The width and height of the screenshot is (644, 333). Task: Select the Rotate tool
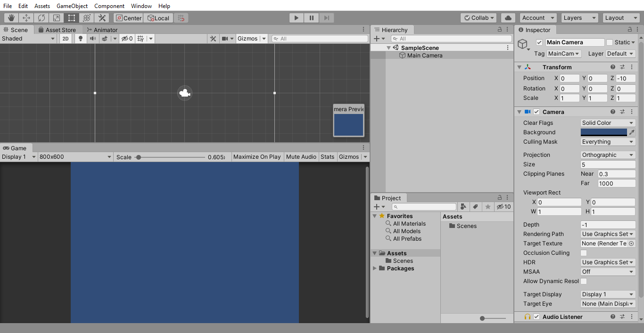[x=41, y=18]
